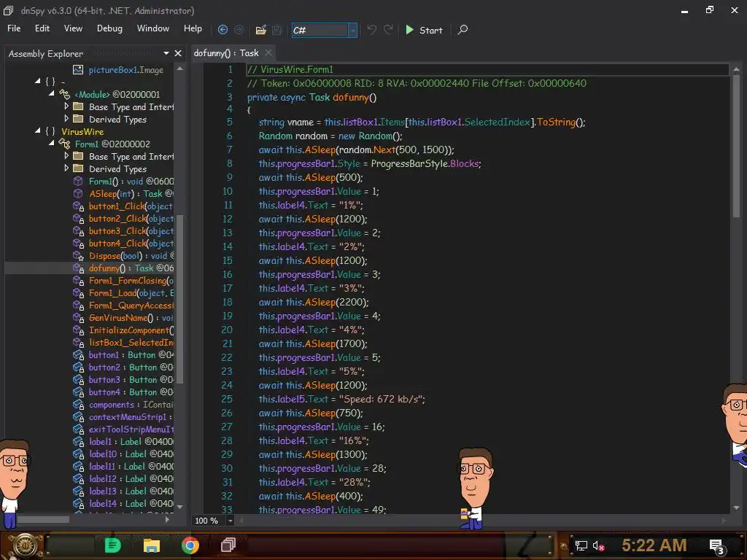The width and height of the screenshot is (747, 560).
Task: Click the button1_Click private method icon
Action: pyautogui.click(x=78, y=206)
